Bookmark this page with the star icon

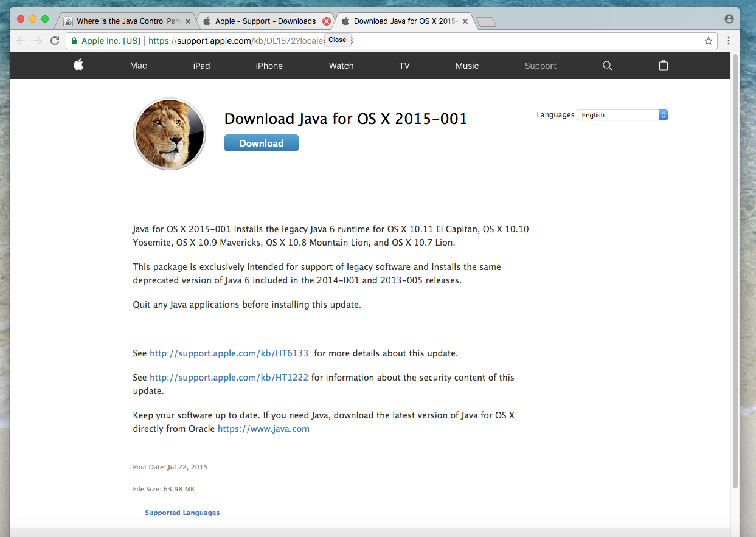click(709, 41)
